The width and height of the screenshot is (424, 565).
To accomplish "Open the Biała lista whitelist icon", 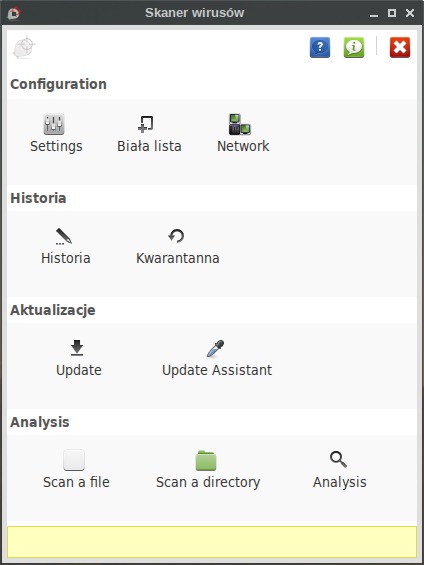I will [146, 124].
